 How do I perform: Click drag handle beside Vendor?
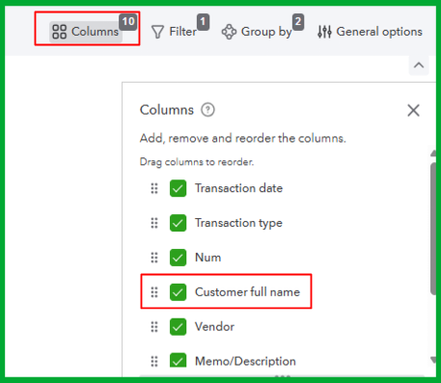pyautogui.click(x=154, y=327)
